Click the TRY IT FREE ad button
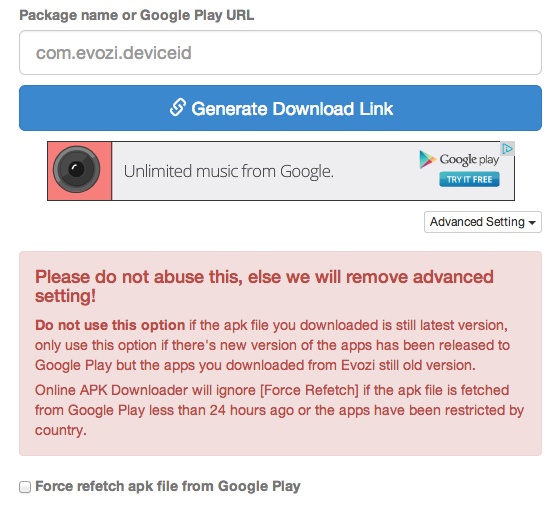This screenshot has width=546, height=509. click(469, 179)
